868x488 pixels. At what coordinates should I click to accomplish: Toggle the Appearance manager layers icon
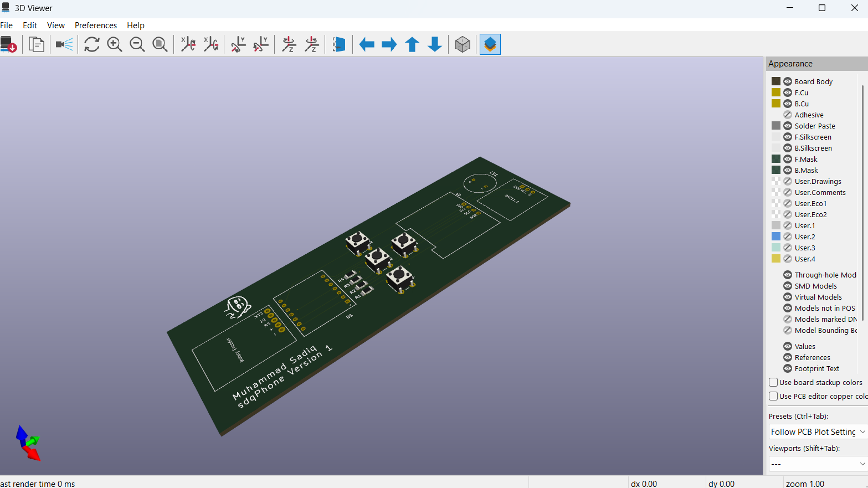point(490,44)
